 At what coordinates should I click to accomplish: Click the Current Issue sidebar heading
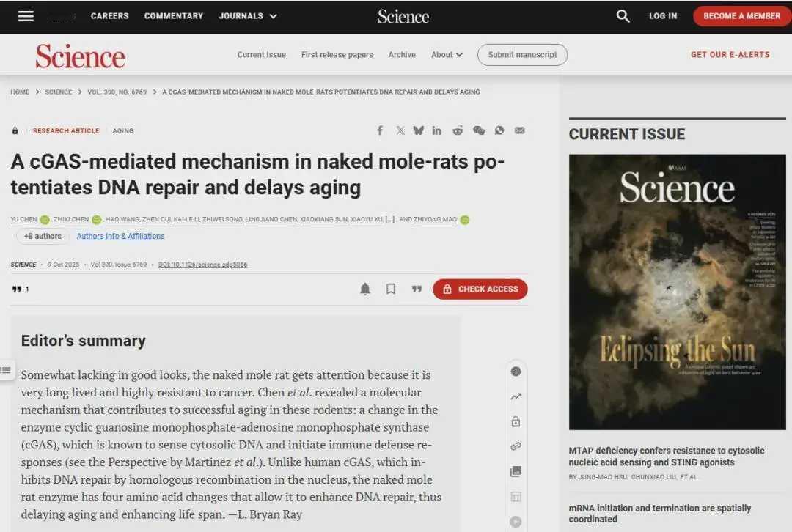[x=627, y=134]
